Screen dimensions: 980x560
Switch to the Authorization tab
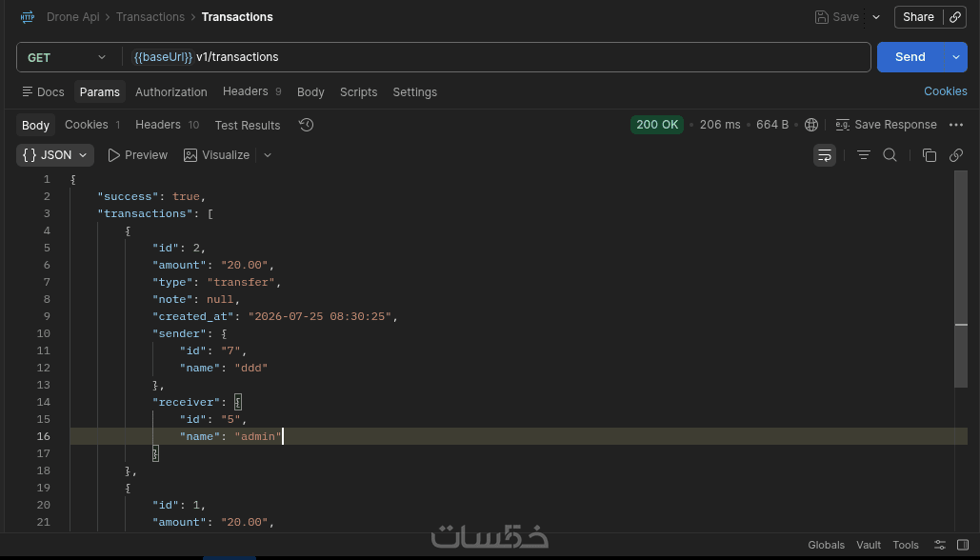[x=170, y=91]
